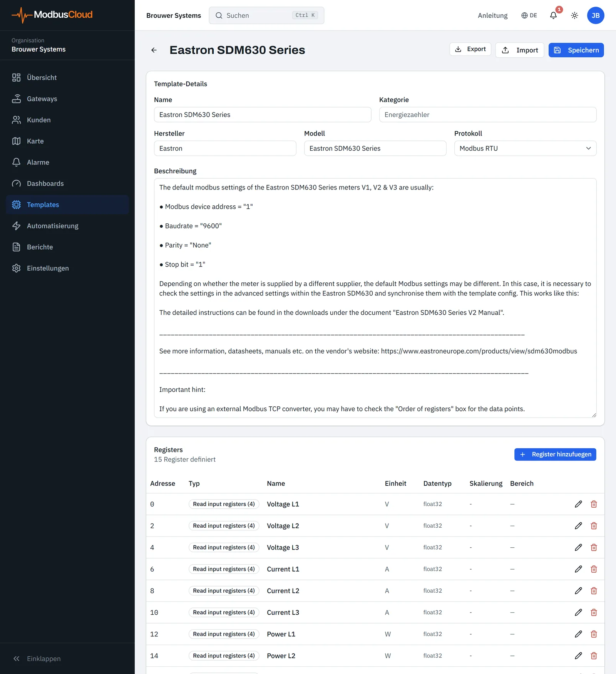
Task: Delete the Current L2 register
Action: pos(594,590)
